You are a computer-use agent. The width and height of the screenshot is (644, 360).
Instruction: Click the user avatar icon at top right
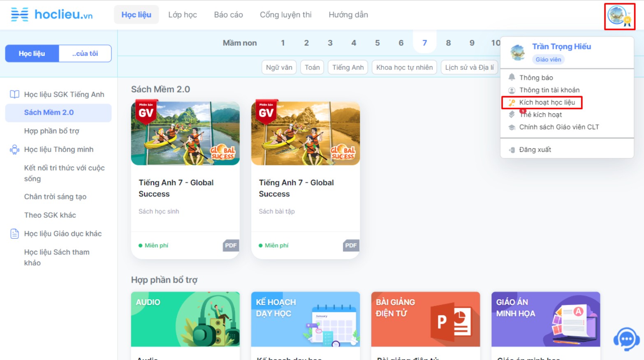pyautogui.click(x=618, y=16)
